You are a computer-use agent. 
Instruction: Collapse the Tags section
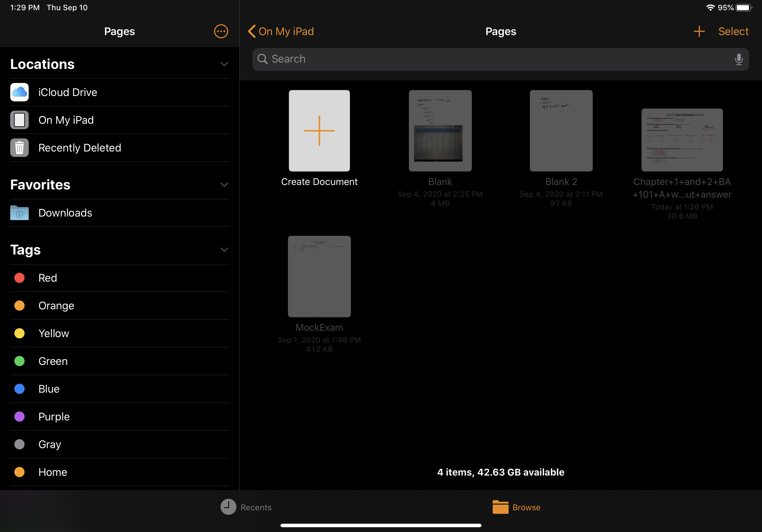pyautogui.click(x=224, y=250)
